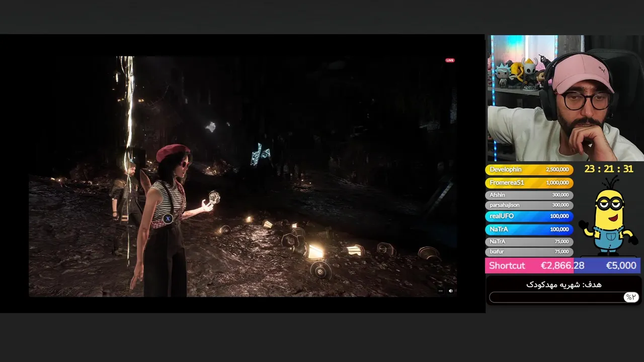Click the Persian goal title text
Screen dimensions: 644x362
[564, 285]
